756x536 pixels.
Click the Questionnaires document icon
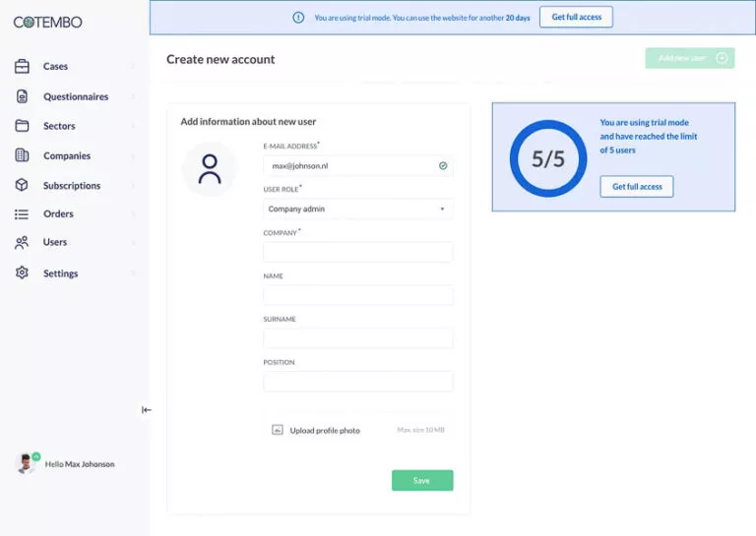tap(22, 96)
